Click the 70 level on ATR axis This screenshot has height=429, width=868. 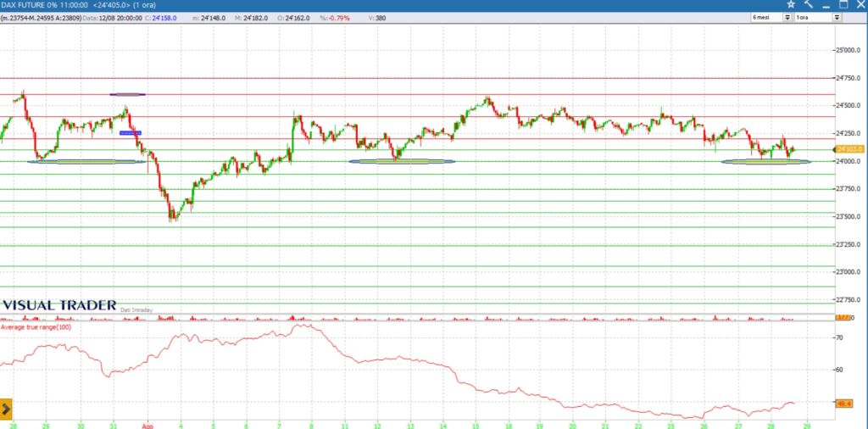[x=840, y=337]
